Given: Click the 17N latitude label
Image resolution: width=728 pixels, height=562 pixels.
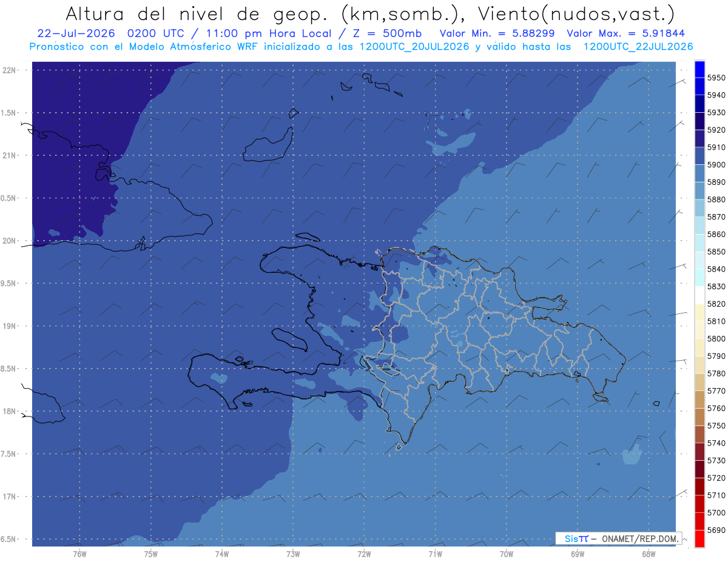Looking at the screenshot, I should point(10,497).
